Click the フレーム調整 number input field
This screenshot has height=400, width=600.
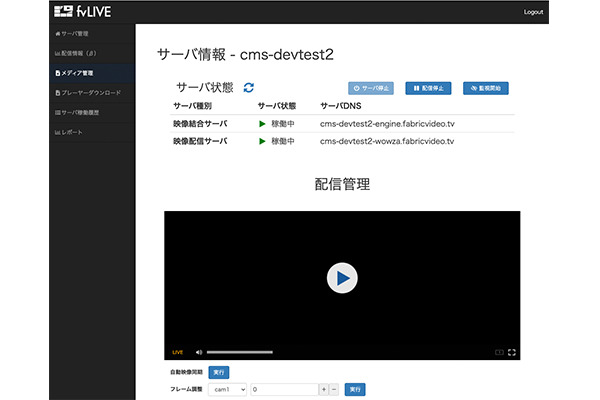tap(284, 388)
